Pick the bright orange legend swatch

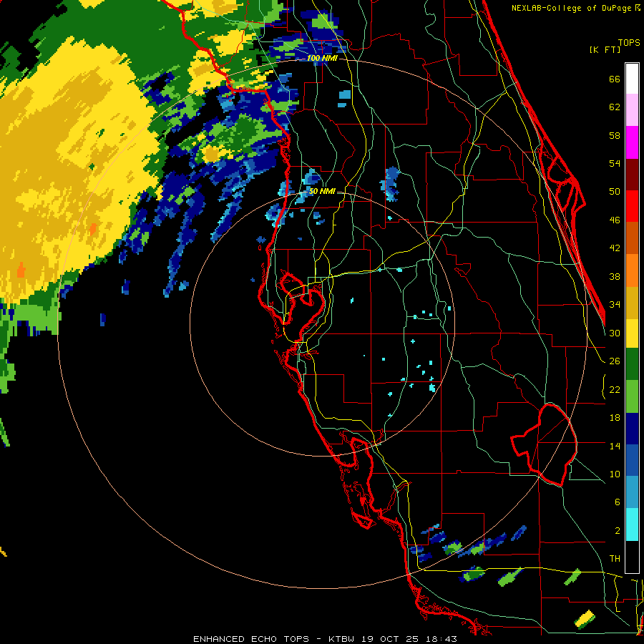click(632, 270)
